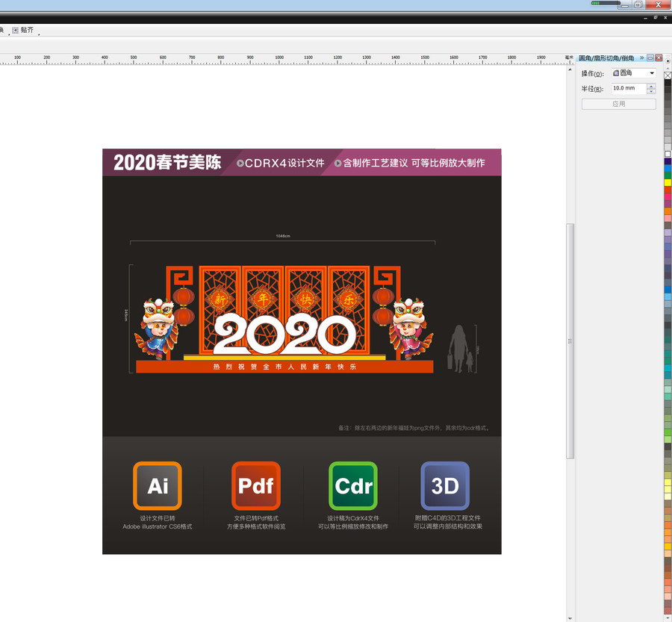Screen dimensions: 672x622
Task: Select the Cdr icon on the canvas
Action: click(353, 485)
